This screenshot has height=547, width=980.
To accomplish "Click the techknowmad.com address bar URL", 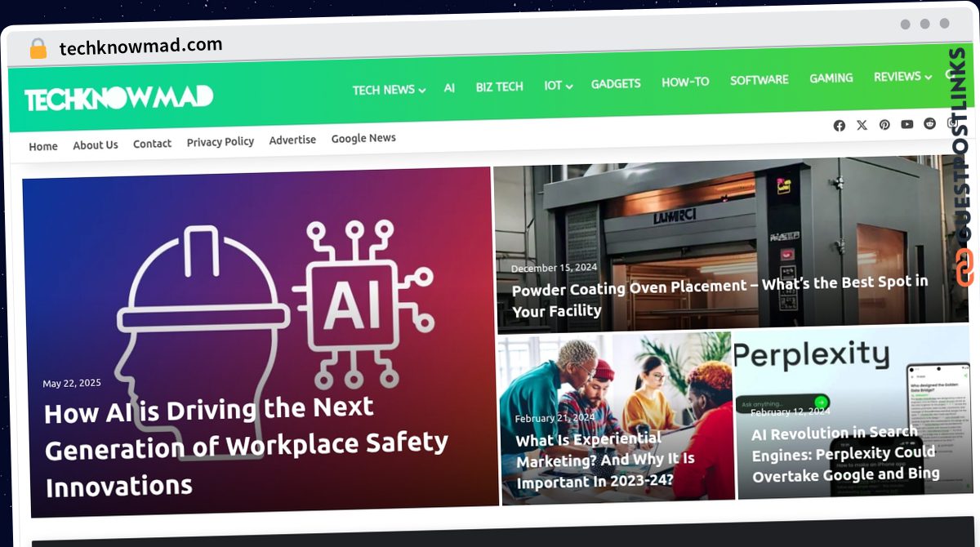I will (140, 47).
